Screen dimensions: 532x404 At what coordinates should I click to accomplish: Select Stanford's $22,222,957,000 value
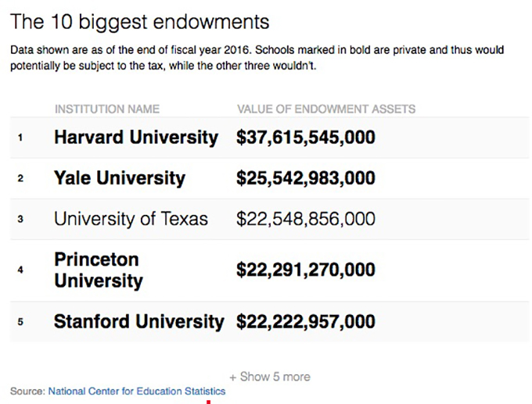point(306,321)
